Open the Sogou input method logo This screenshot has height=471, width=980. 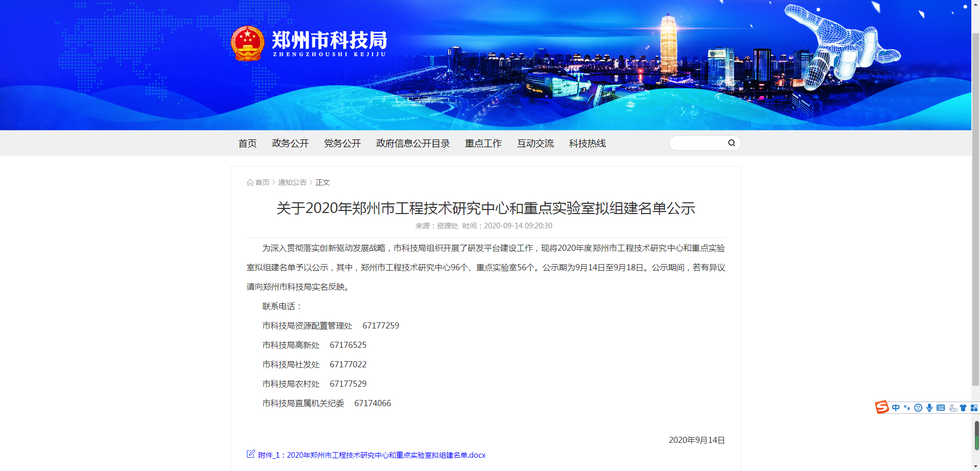882,407
